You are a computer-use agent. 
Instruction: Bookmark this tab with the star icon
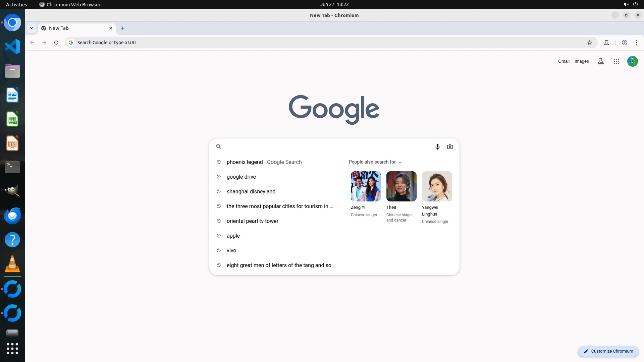click(590, 43)
